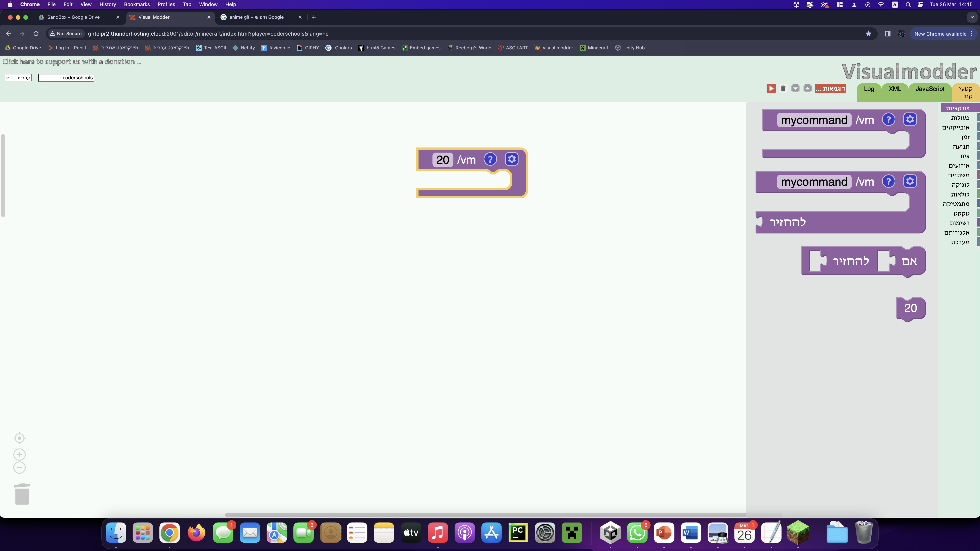This screenshot has width=980, height=551.
Task: Click the help icon on the mycommand block with להחזיר
Action: click(888, 181)
